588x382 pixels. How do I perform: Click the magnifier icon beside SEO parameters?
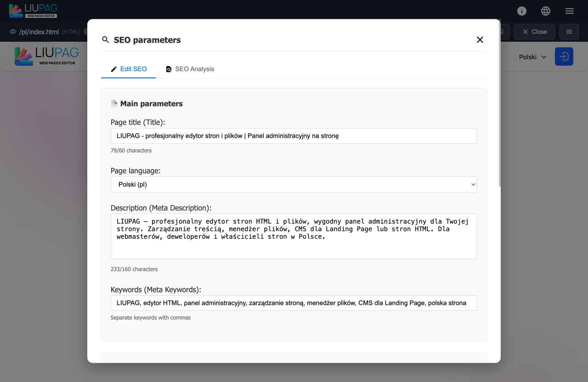pyautogui.click(x=106, y=40)
